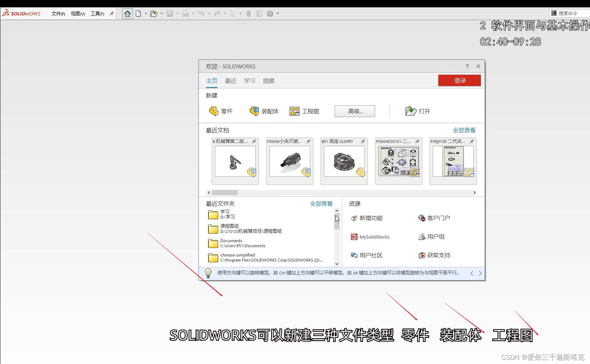Pin the B 机械臂第二版 document
590x364 pixels.
point(254,142)
